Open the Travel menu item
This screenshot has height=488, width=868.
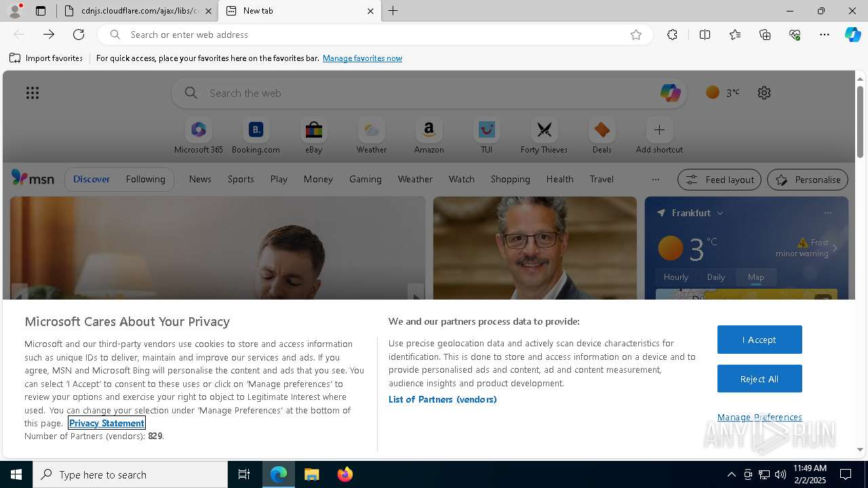[601, 179]
